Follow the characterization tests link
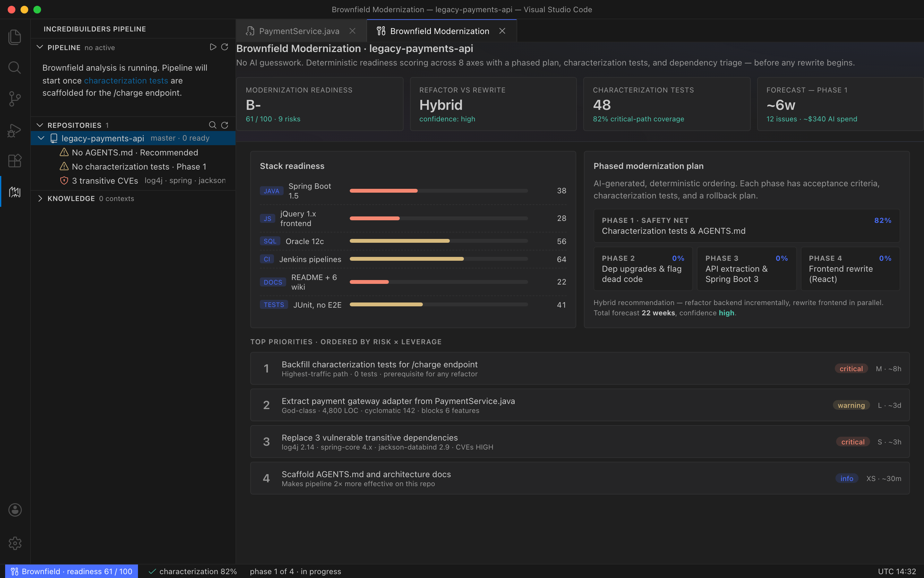The height and width of the screenshot is (578, 924). coord(126,81)
